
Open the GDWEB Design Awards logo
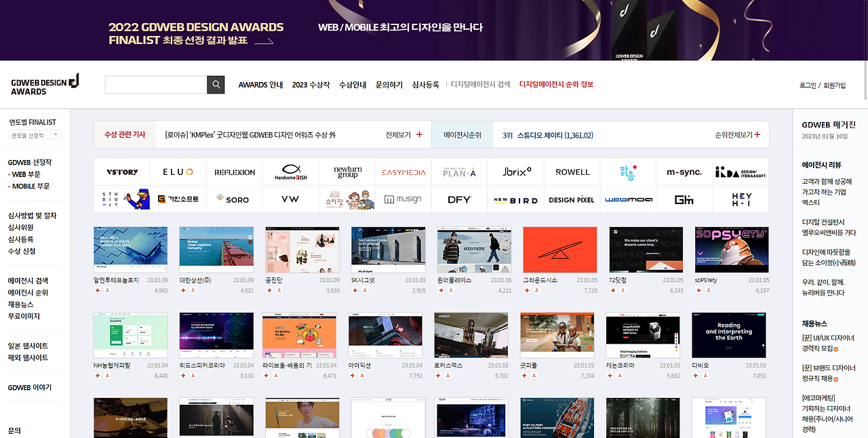tap(45, 85)
